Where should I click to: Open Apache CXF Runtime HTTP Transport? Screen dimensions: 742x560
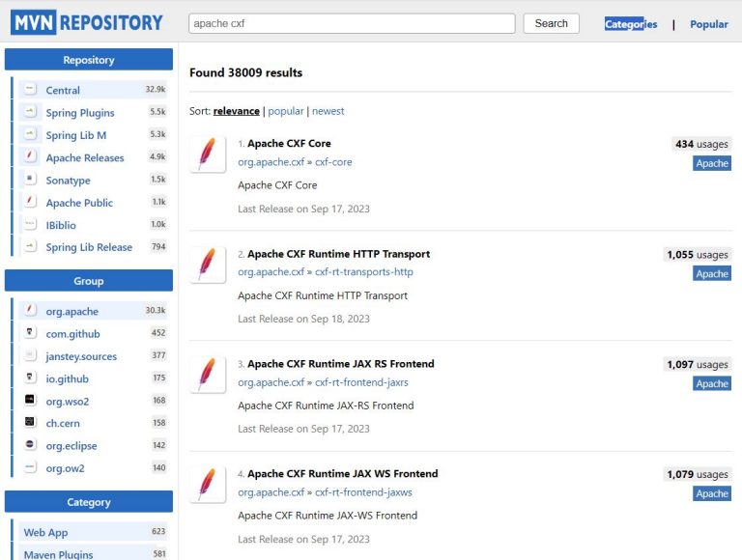point(338,254)
